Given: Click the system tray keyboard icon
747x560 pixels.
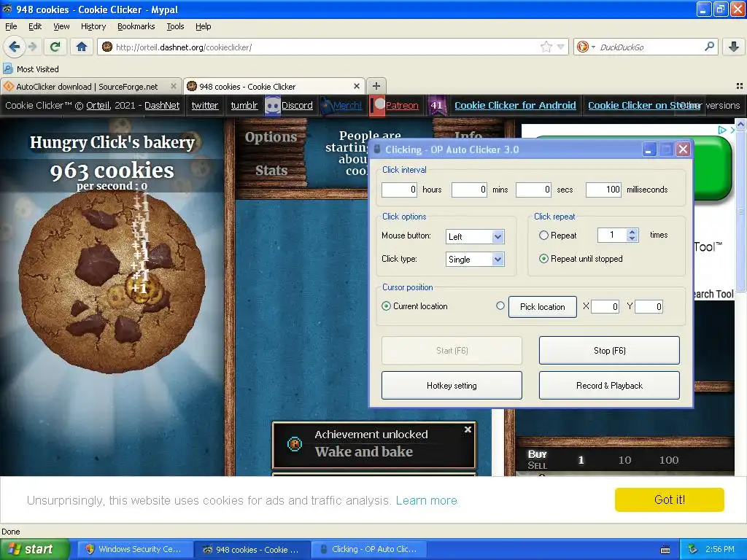Looking at the screenshot, I should pyautogui.click(x=665, y=550).
